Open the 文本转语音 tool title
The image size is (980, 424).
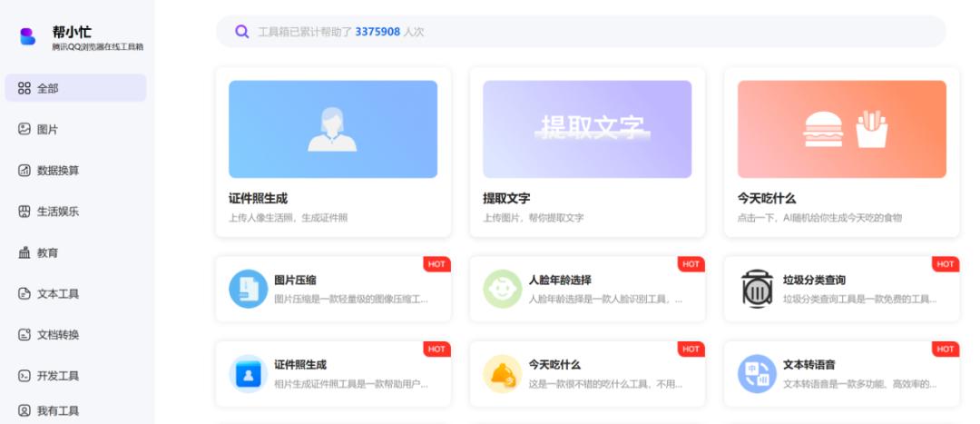[x=809, y=365]
